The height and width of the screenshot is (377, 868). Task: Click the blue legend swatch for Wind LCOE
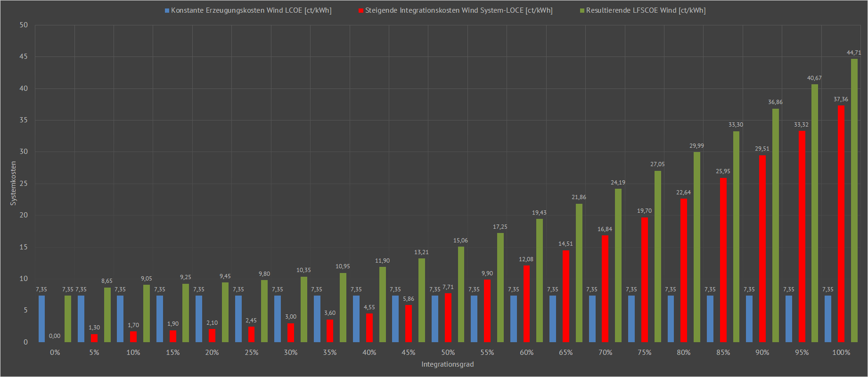coord(167,10)
